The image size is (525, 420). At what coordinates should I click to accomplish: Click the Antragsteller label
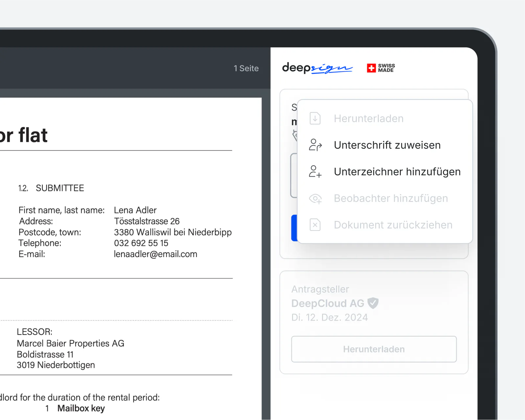tap(320, 289)
